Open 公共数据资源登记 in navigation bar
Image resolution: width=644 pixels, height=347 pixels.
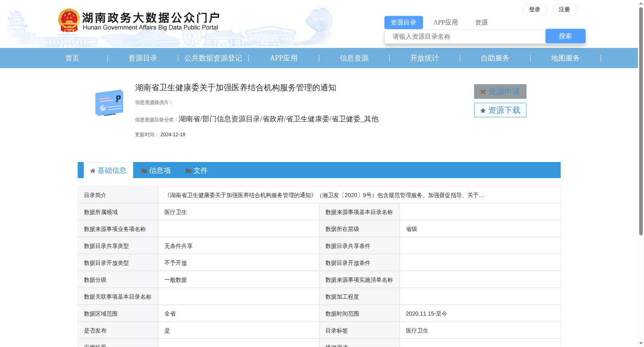coord(213,58)
